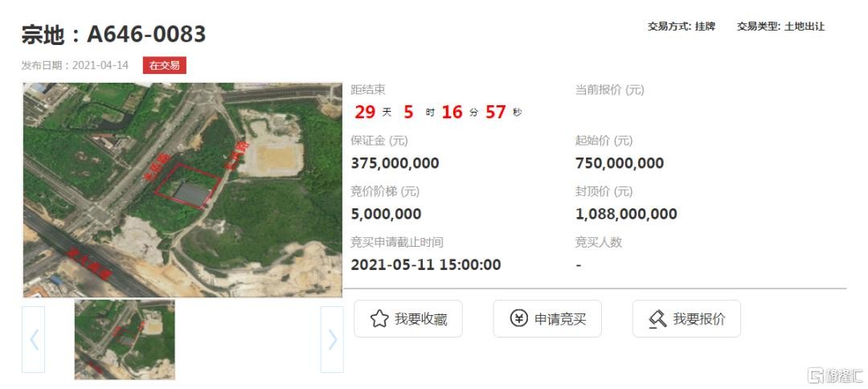The height and width of the screenshot is (389, 868).
Task: Show the previous thumbnail with the left chevron
Action: tap(33, 339)
